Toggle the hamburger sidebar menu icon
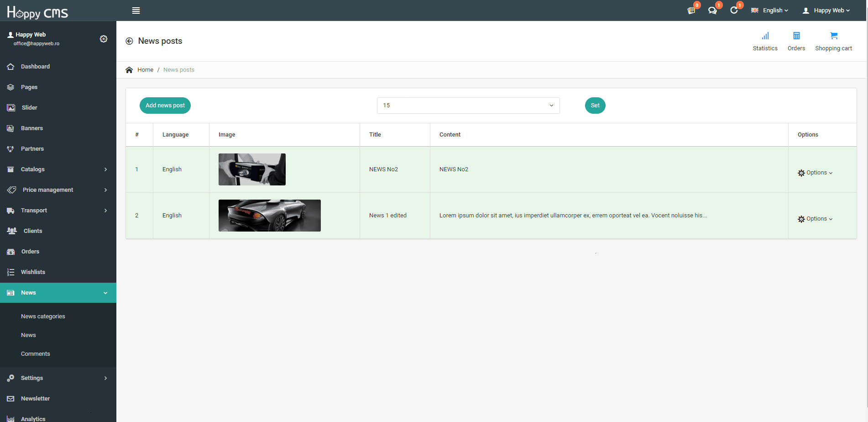This screenshot has height=422, width=868. [136, 11]
